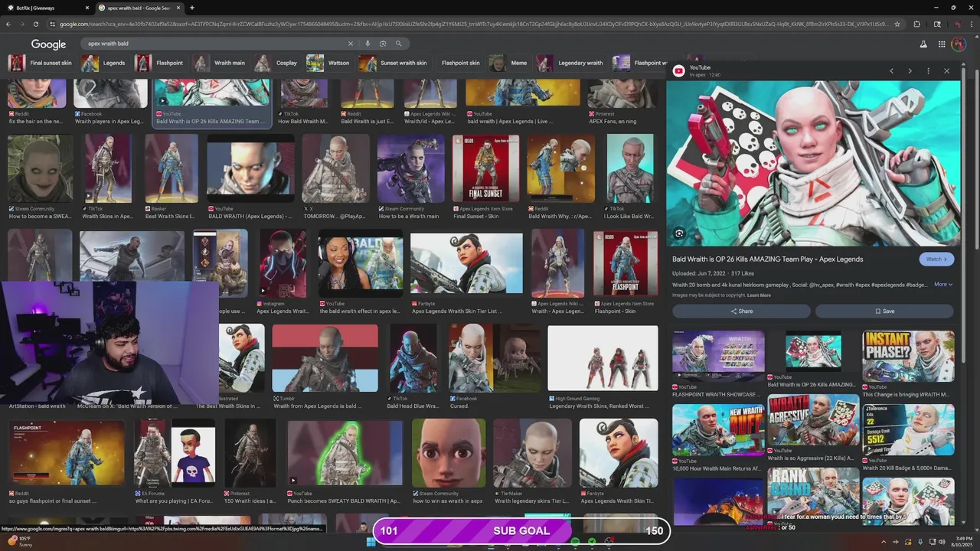
Task: Open Google apps grid icon
Action: [x=942, y=44]
